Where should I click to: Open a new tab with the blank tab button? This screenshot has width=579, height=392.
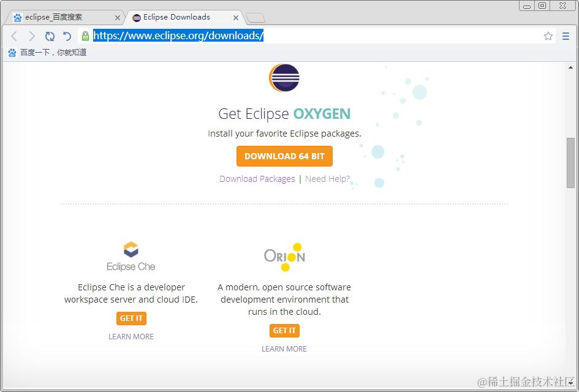[255, 17]
